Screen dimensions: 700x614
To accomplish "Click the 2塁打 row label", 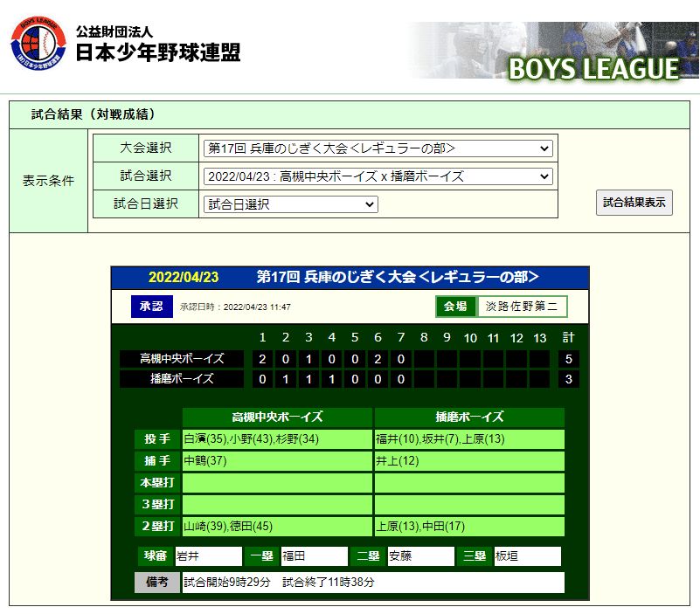I will 157,527.
